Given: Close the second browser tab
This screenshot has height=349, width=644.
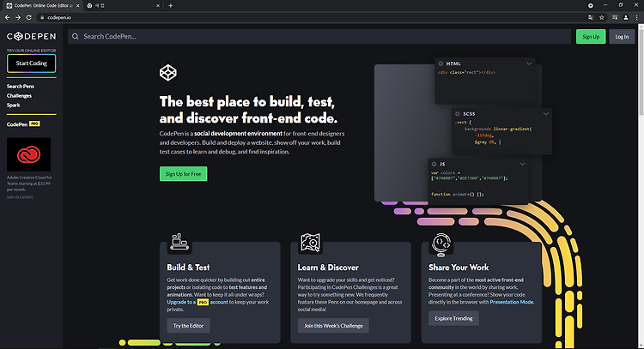Looking at the screenshot, I should (158, 6).
